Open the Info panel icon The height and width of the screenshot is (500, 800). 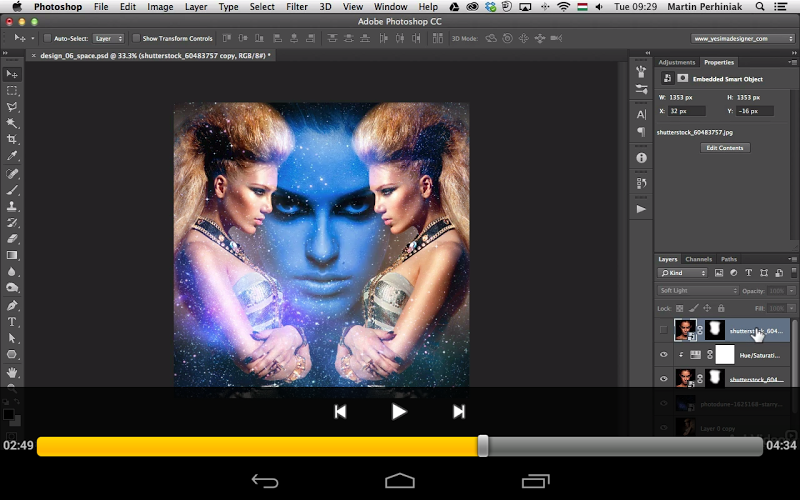pyautogui.click(x=641, y=158)
